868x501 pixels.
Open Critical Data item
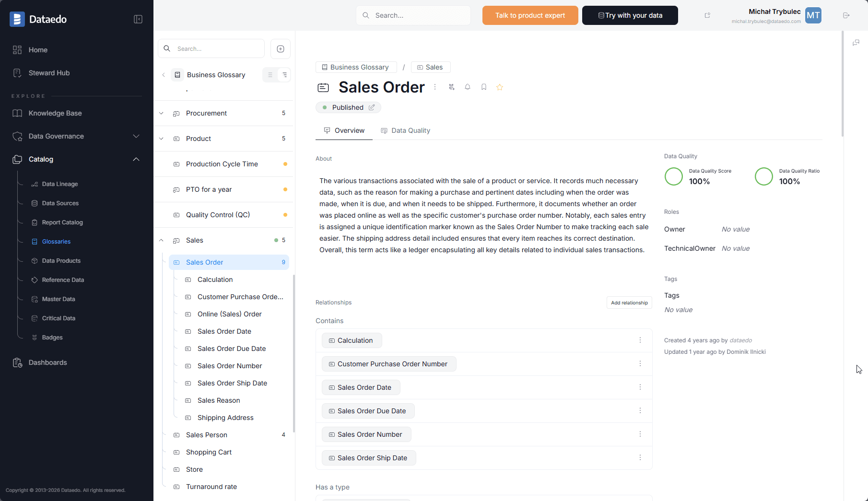pos(59,318)
